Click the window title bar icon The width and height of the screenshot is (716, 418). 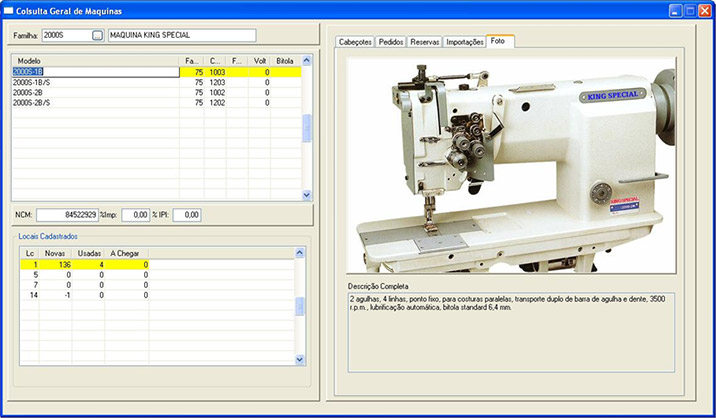(8, 11)
